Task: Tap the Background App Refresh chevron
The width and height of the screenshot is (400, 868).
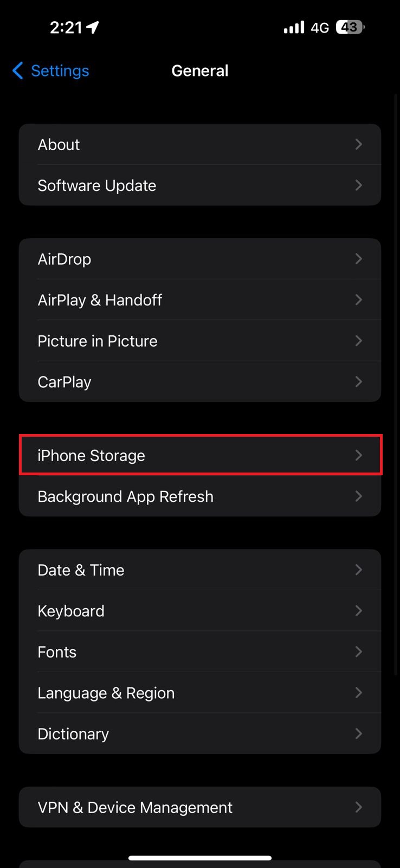Action: [x=358, y=496]
